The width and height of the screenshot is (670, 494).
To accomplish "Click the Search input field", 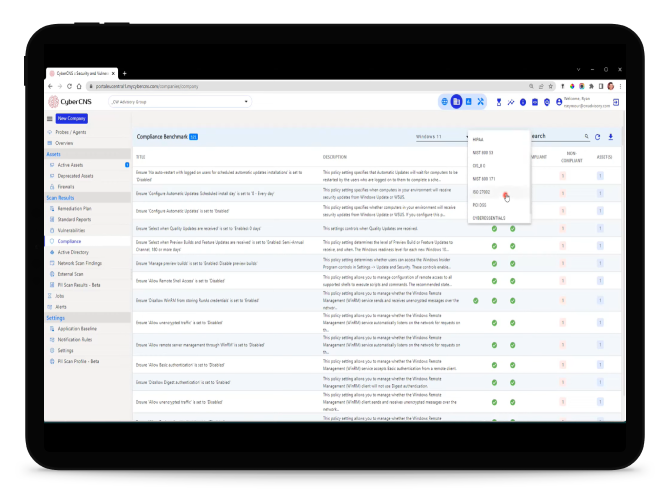I will click(555, 136).
